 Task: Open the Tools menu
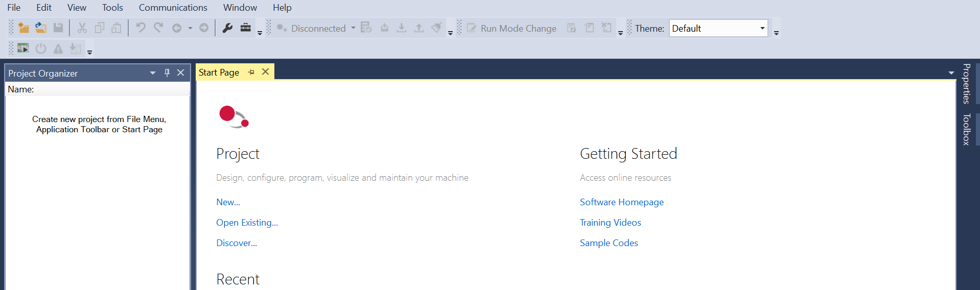[112, 8]
